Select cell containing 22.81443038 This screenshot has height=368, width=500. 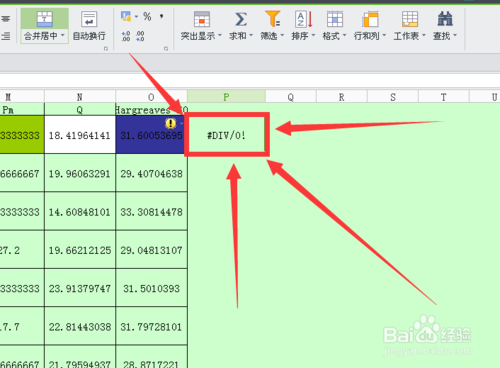coord(80,327)
